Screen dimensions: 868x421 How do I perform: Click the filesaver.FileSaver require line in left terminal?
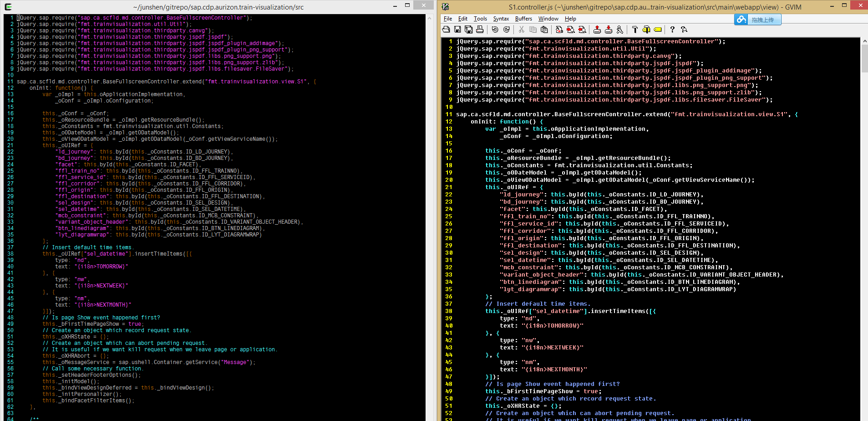155,69
